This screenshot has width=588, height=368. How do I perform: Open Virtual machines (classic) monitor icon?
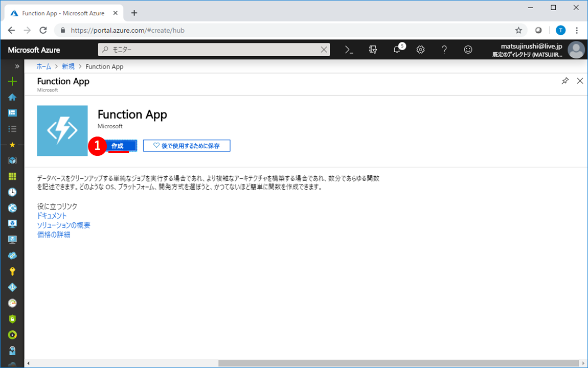tap(12, 240)
